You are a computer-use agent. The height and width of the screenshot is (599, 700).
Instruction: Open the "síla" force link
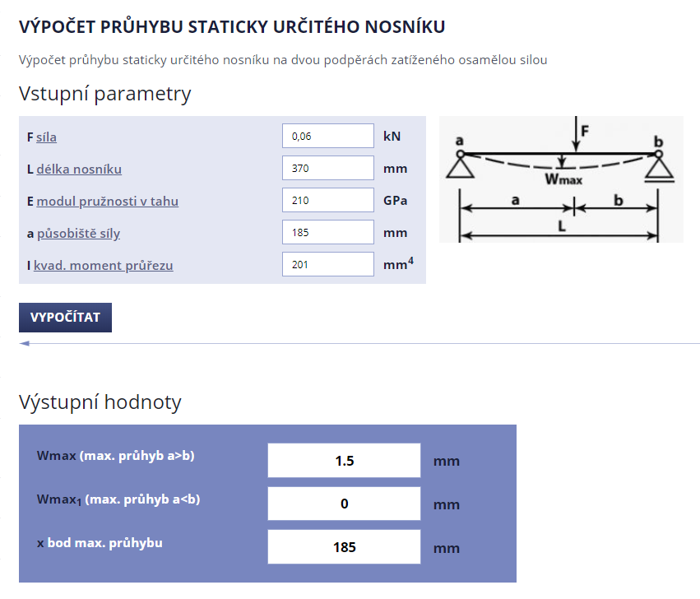pyautogui.click(x=46, y=137)
